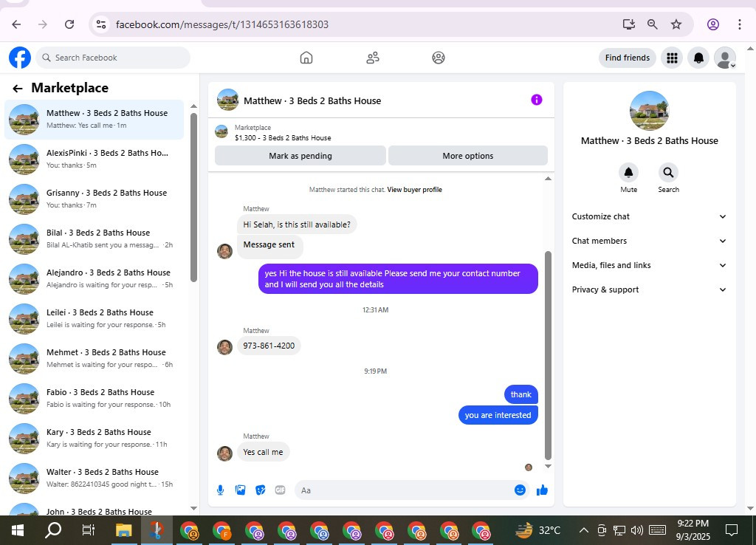Screen dimensions: 756x545
Task: Search in conversation with magnifier icon
Action: tap(668, 173)
